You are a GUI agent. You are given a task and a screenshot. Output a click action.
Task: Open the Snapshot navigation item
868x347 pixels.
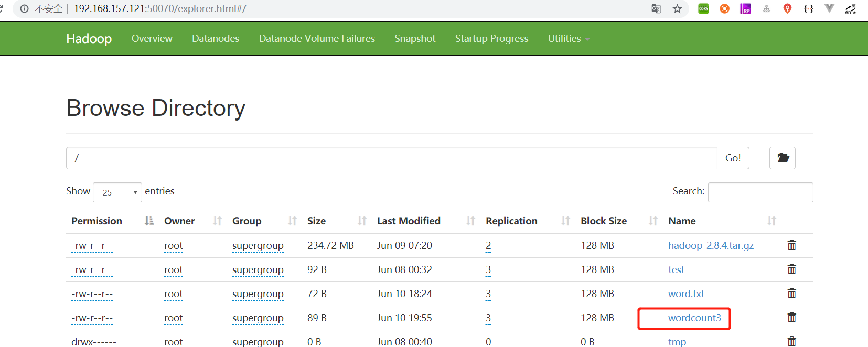(415, 39)
